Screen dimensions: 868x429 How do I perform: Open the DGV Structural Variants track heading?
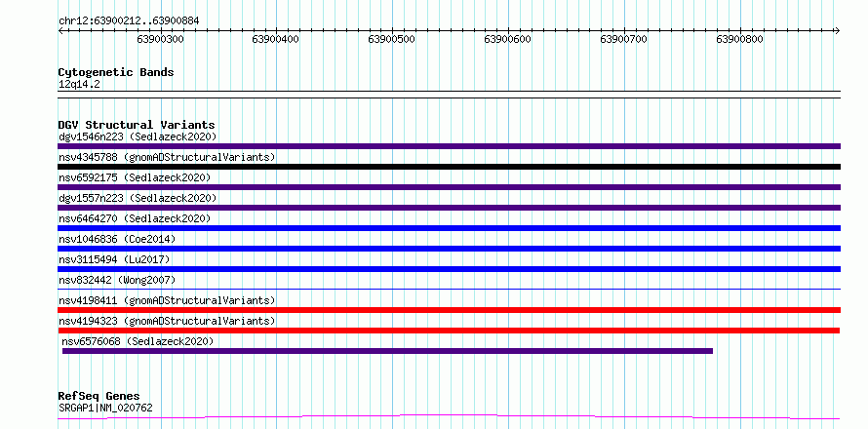(x=137, y=125)
